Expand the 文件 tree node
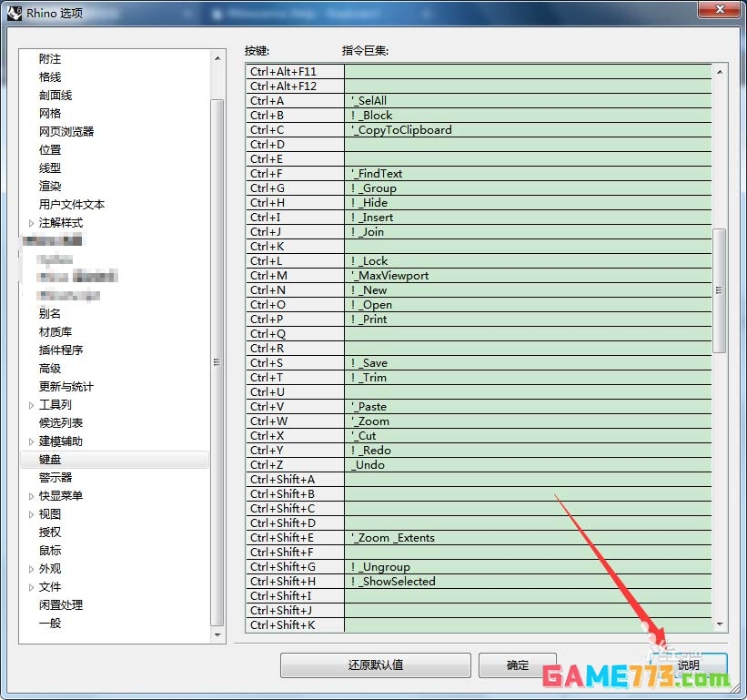 (32, 587)
